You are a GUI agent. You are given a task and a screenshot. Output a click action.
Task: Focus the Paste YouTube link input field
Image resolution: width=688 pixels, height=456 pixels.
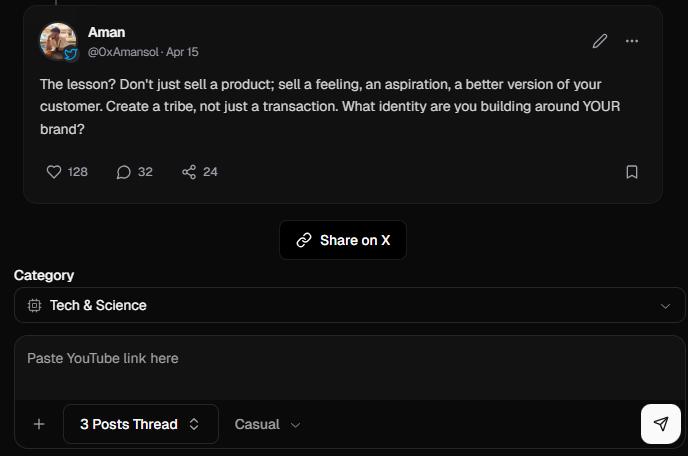pos(350,368)
